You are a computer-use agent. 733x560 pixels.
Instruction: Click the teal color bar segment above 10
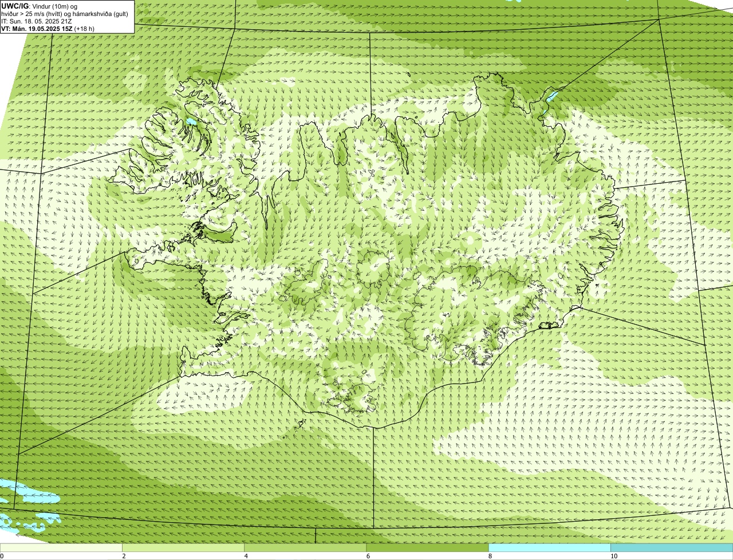(672, 548)
